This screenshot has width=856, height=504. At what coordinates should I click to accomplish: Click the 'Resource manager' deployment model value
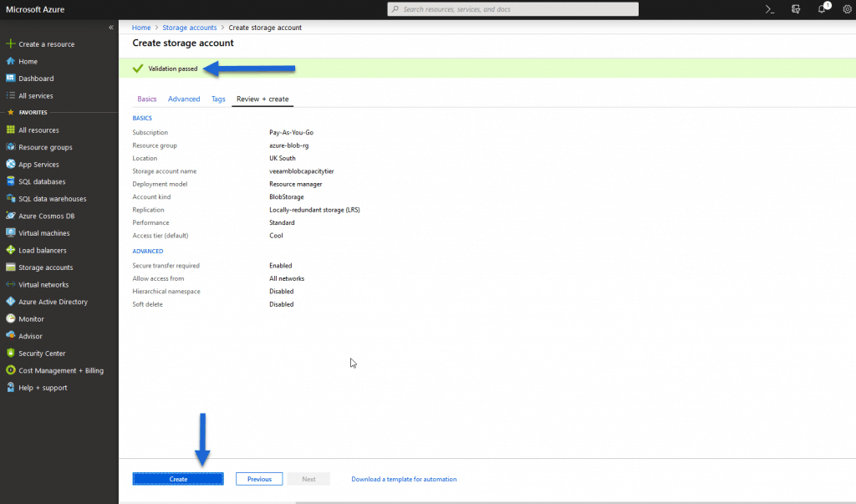click(295, 184)
